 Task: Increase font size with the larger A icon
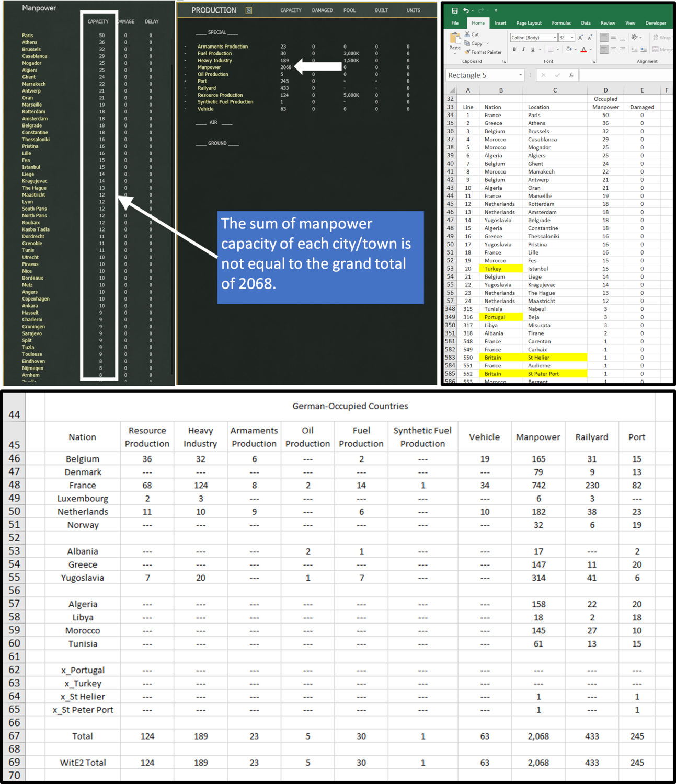tap(580, 38)
